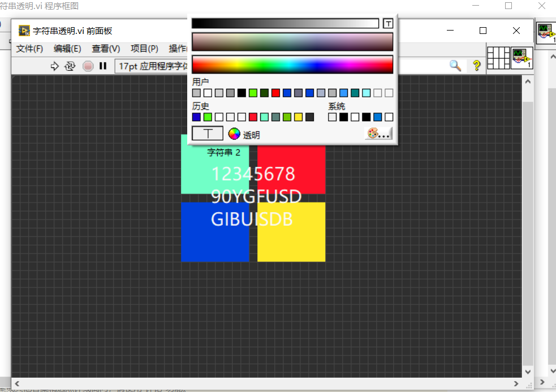Screen dimensions: 556x392
Task: Click the vertical scrollbar down arrow of the front panel
Action: point(528,372)
